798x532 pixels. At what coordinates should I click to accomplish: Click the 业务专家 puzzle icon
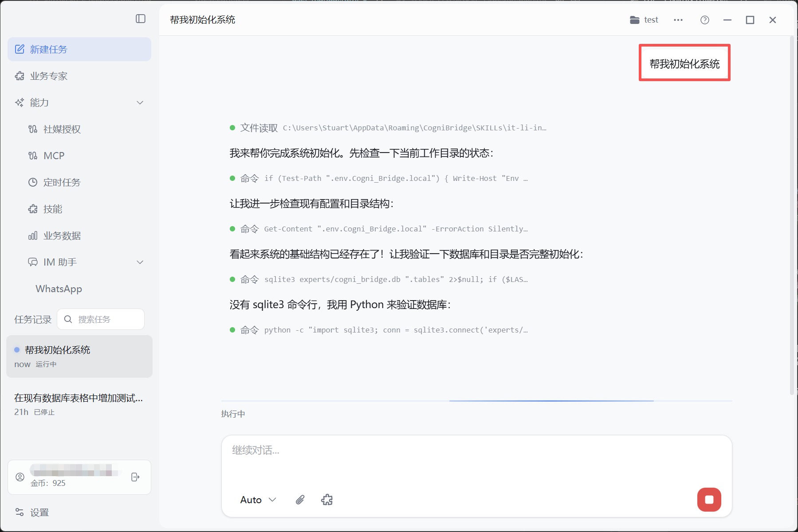pyautogui.click(x=20, y=76)
